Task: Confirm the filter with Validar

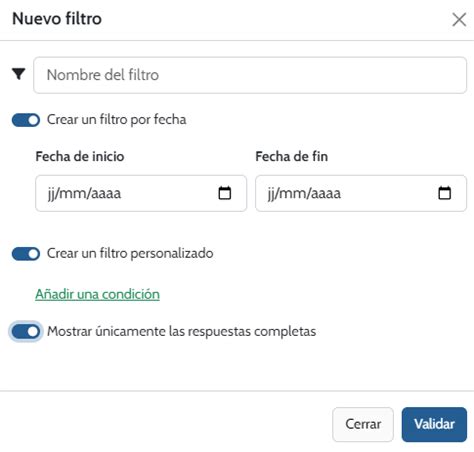Action: [434, 424]
